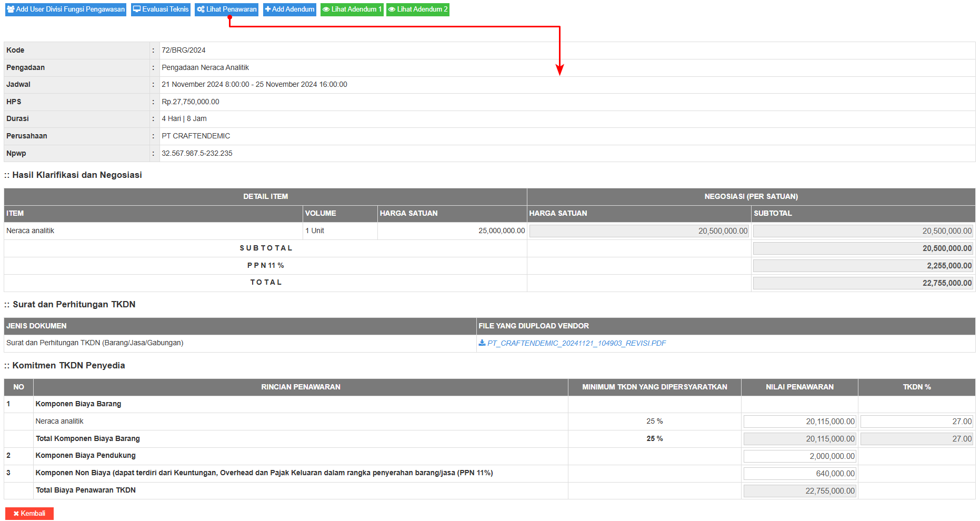
Task: Click the Komponen Non Biaya value field
Action: [x=799, y=474]
